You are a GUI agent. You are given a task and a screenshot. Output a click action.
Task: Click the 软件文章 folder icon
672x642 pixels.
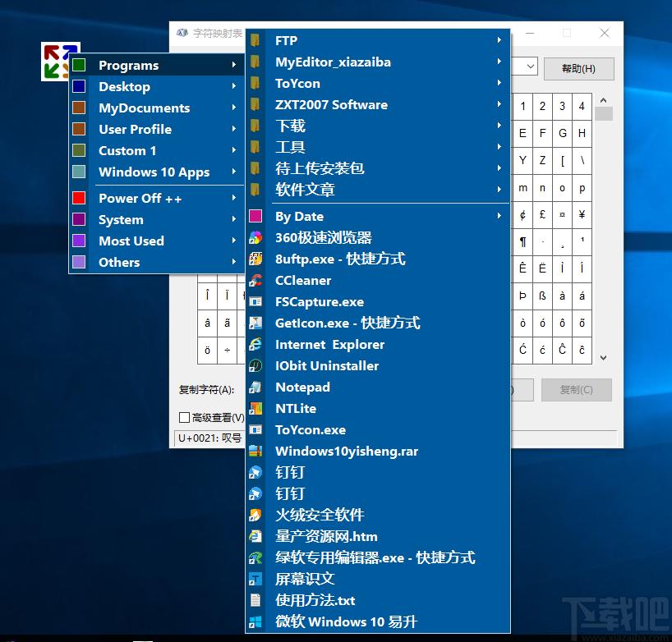[x=255, y=190]
